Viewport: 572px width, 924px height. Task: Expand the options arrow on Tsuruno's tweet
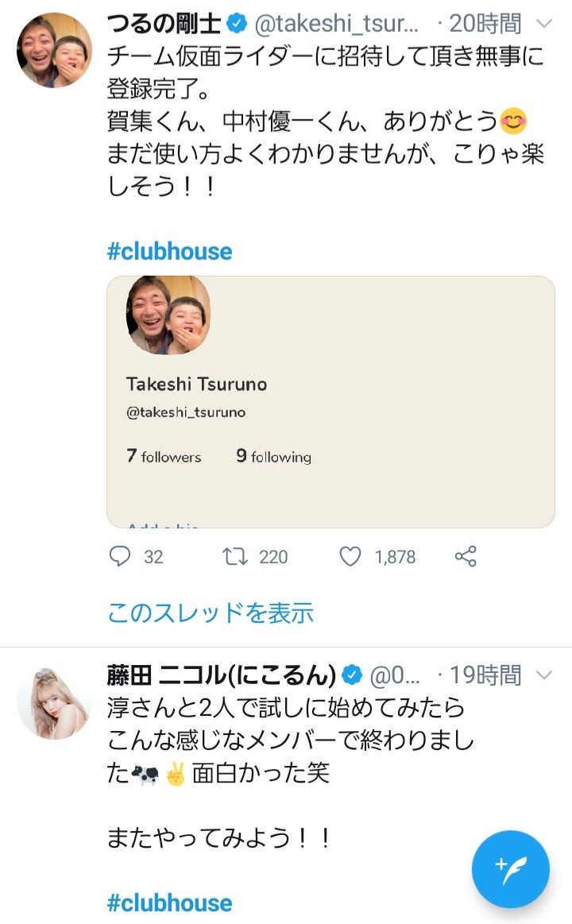(544, 24)
